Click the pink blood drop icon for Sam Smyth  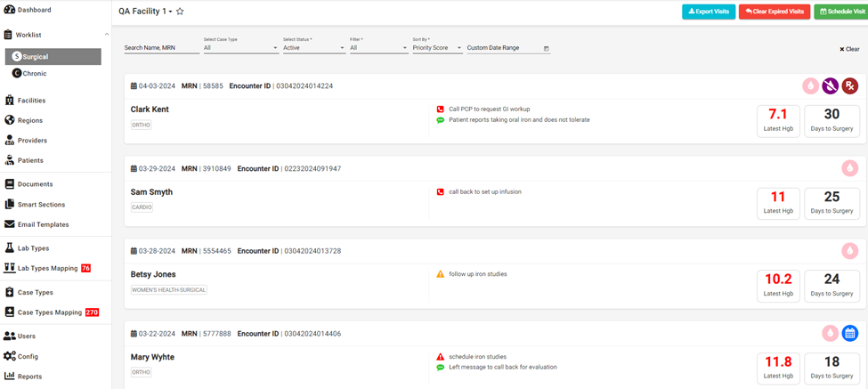click(850, 168)
